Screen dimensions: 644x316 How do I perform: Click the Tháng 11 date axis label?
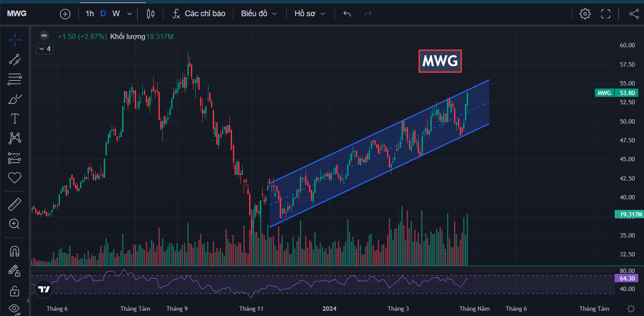251,309
